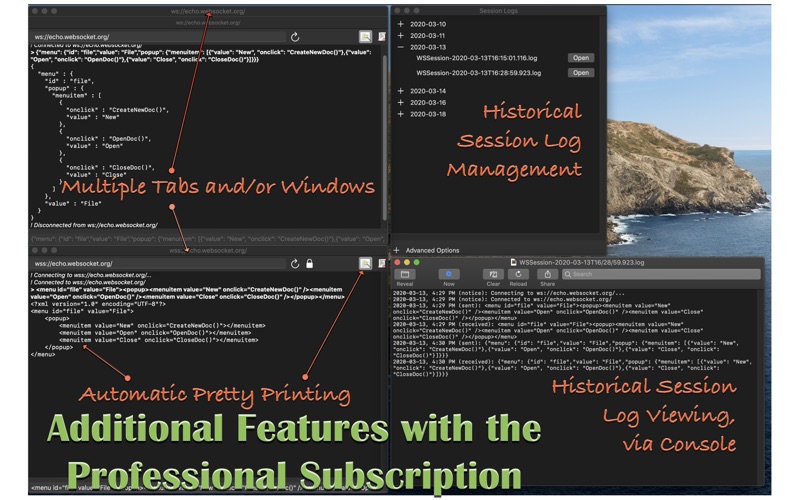
Task: Select the ws://echo.websocket.org/ tab
Action: click(208, 22)
